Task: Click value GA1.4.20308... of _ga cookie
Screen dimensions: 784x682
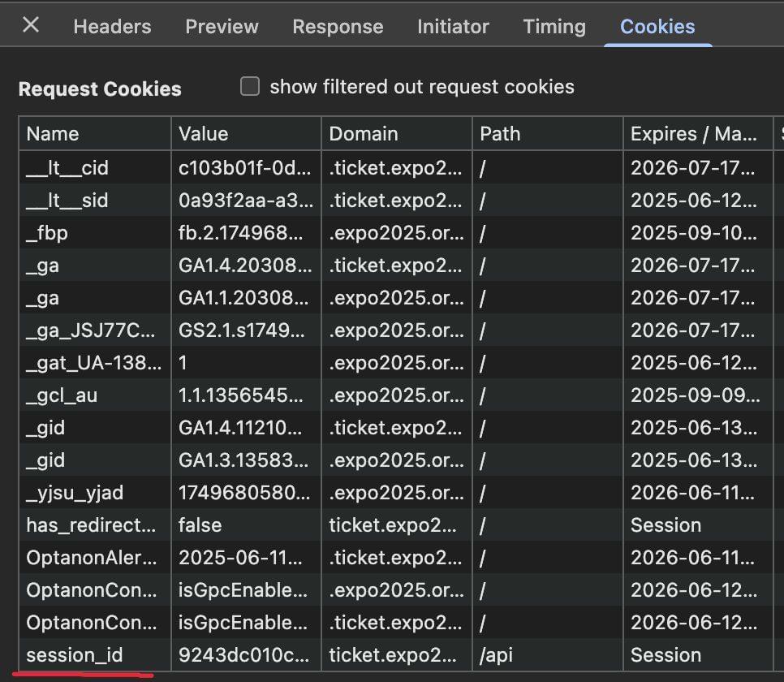Action: coord(245,265)
